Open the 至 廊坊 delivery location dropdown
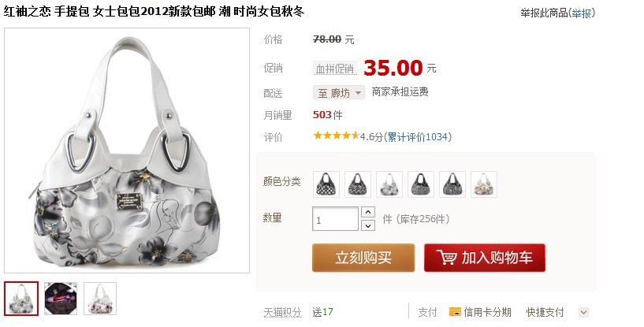644x327 pixels. pos(339,93)
